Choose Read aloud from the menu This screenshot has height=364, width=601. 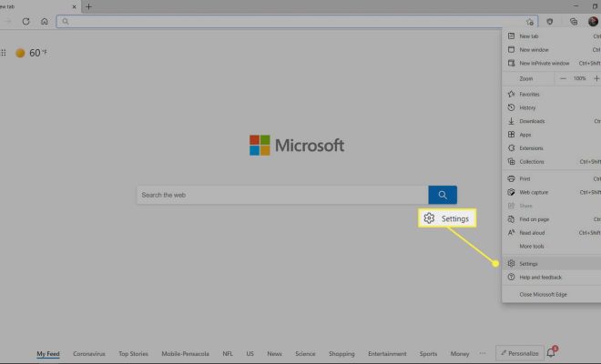(x=552, y=233)
